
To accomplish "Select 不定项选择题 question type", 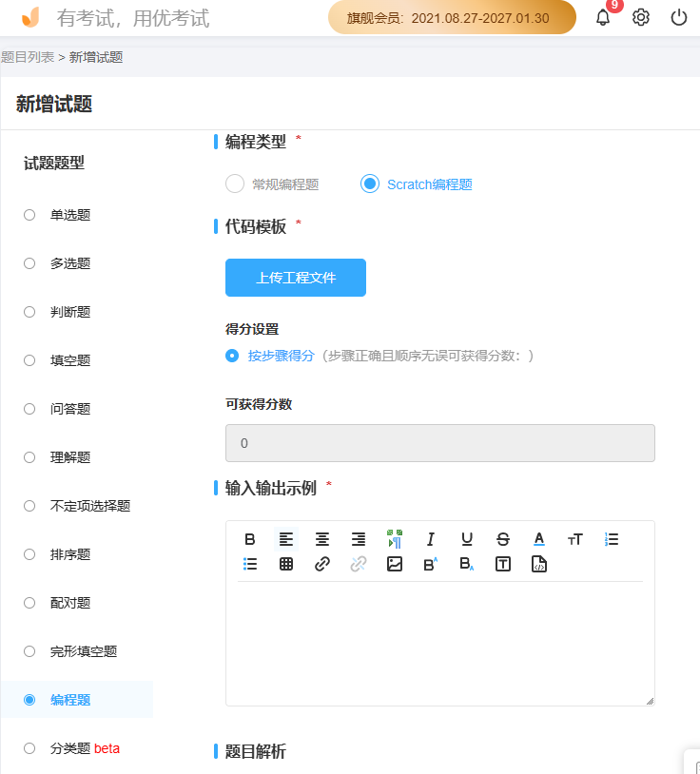I will (77, 506).
